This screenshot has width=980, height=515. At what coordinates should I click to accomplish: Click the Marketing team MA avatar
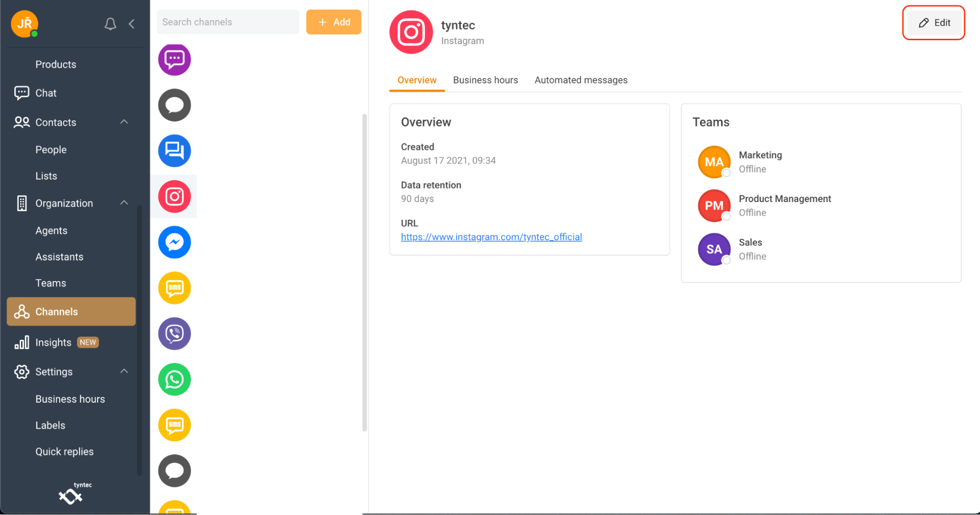714,162
